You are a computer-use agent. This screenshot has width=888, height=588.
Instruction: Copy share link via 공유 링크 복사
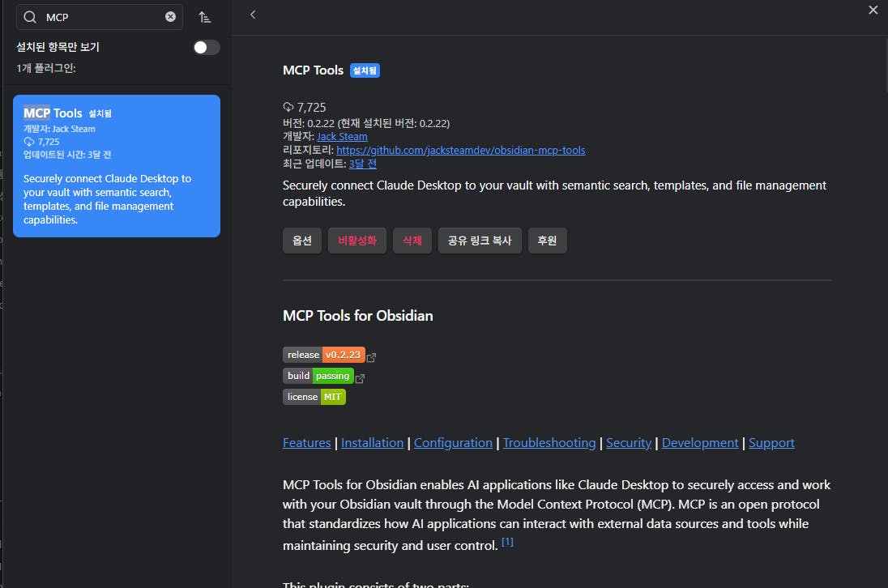click(x=480, y=241)
